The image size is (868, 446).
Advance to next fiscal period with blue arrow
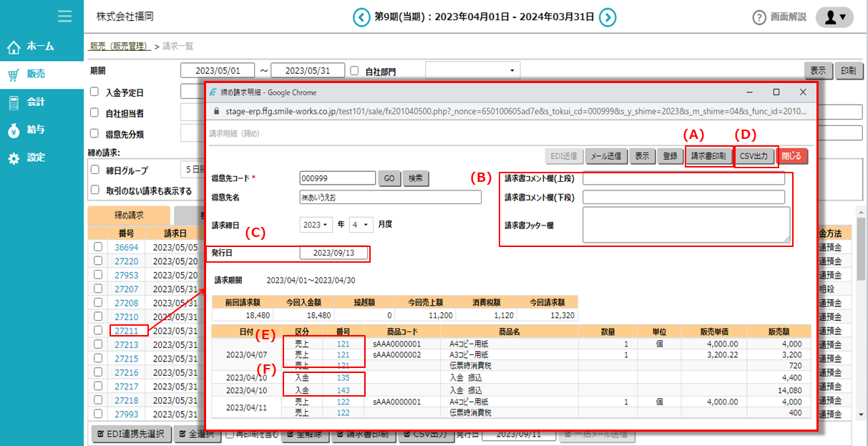point(608,17)
